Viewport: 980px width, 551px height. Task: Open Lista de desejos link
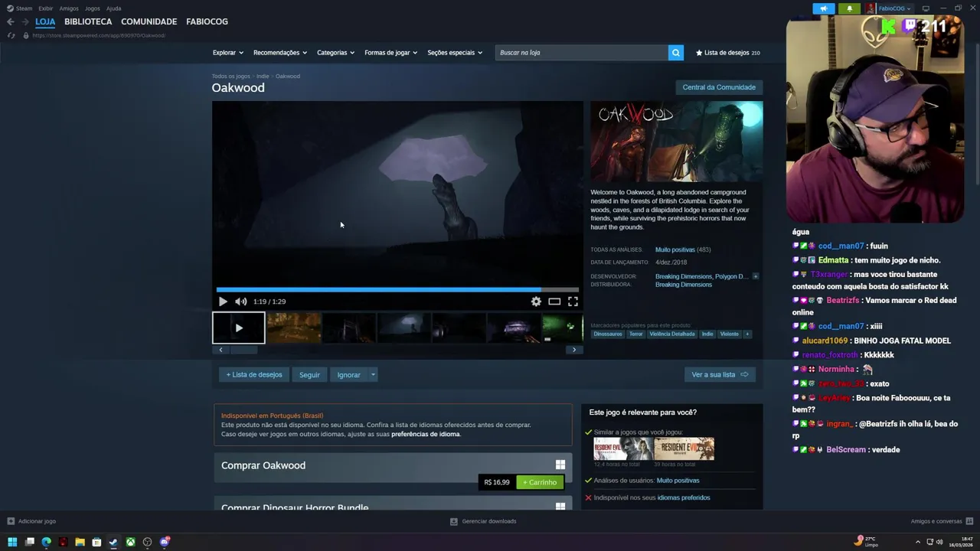(727, 53)
